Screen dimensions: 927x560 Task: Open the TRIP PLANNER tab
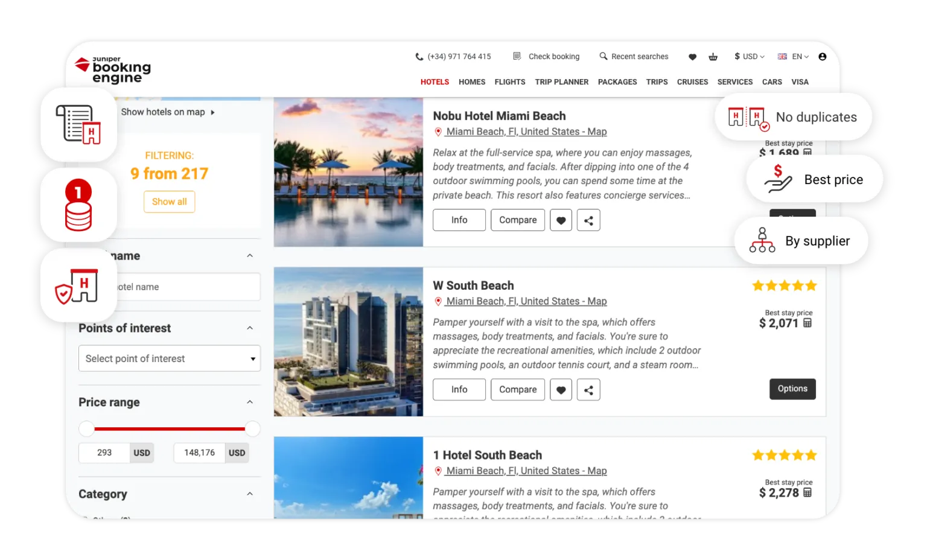point(562,82)
